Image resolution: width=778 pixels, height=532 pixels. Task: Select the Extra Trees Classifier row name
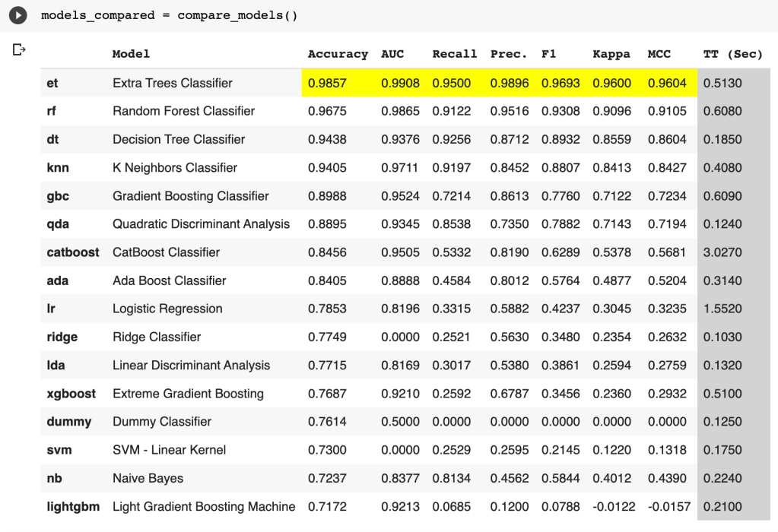(x=172, y=83)
